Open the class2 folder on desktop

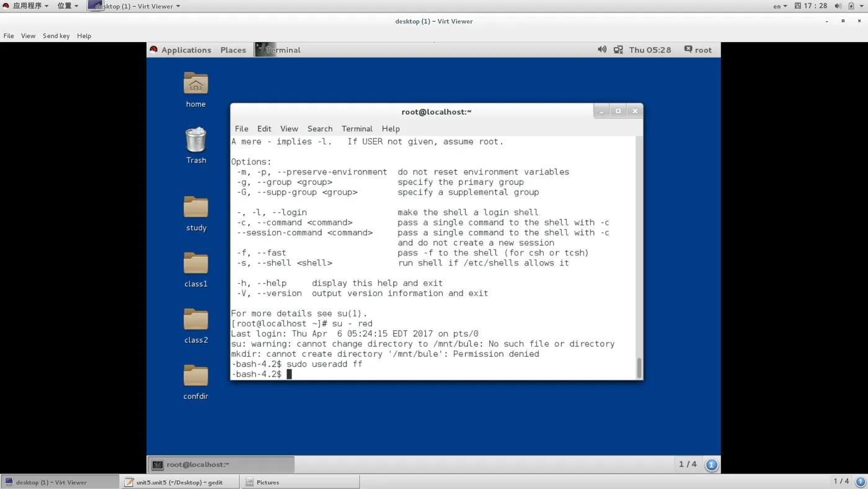click(x=195, y=320)
